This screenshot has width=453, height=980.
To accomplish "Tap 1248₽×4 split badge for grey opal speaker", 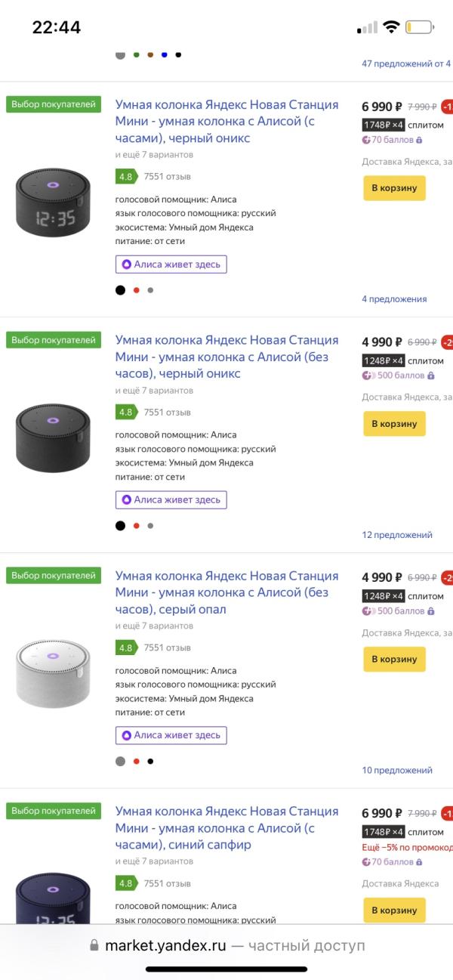I will click(x=384, y=596).
